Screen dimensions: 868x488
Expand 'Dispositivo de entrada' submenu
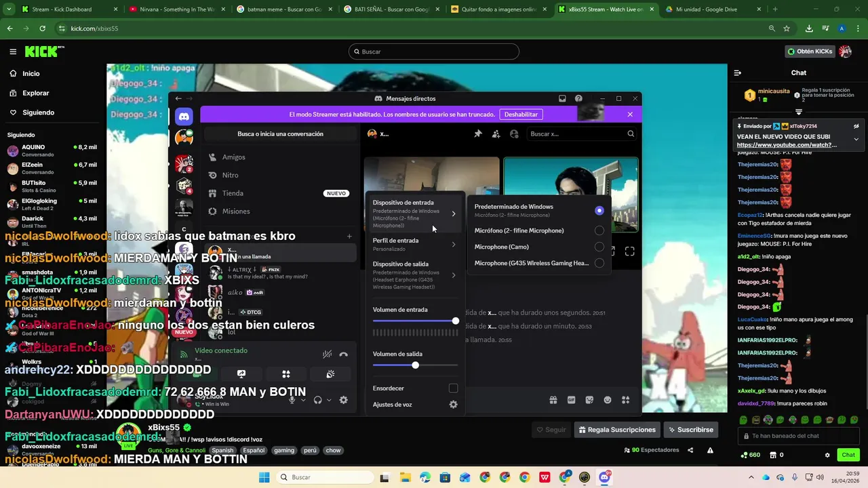pyautogui.click(x=415, y=213)
